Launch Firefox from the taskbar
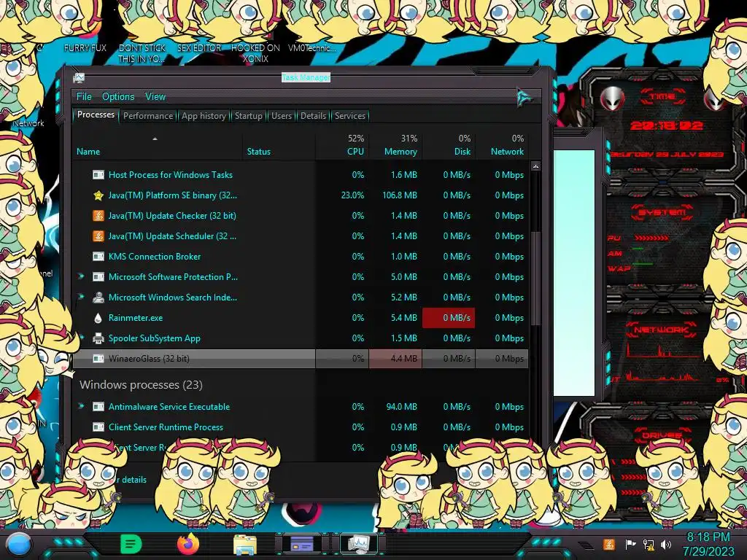This screenshot has width=747, height=560. tap(188, 544)
